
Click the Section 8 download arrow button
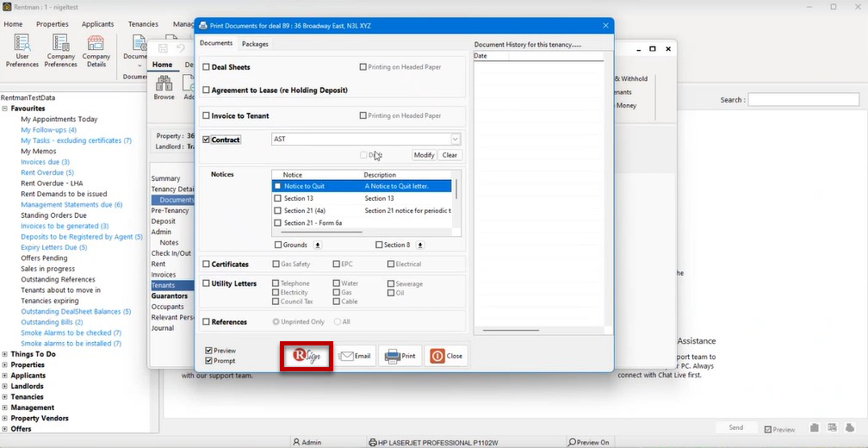420,245
